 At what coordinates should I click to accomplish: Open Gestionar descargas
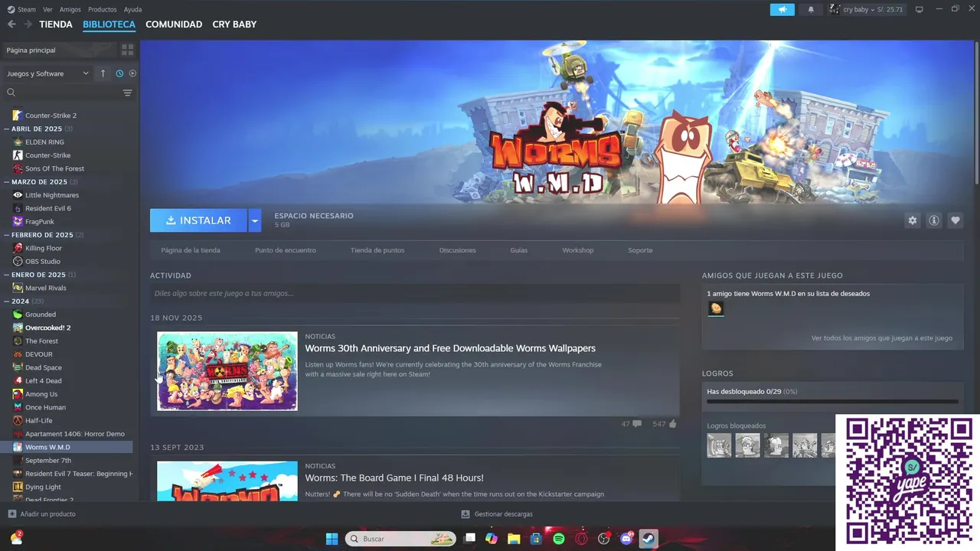pyautogui.click(x=497, y=514)
